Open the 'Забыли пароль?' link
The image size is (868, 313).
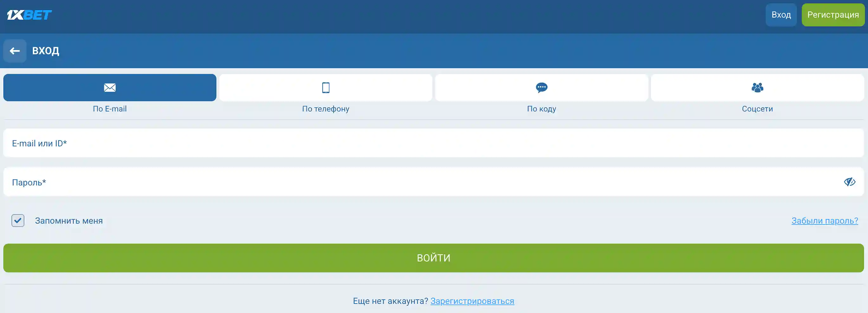point(825,221)
